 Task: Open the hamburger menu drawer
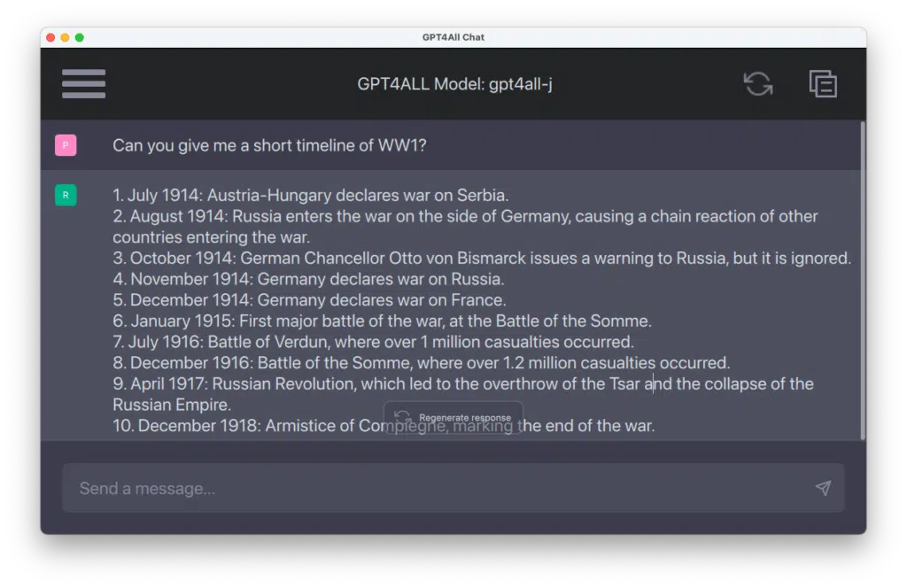pos(83,84)
